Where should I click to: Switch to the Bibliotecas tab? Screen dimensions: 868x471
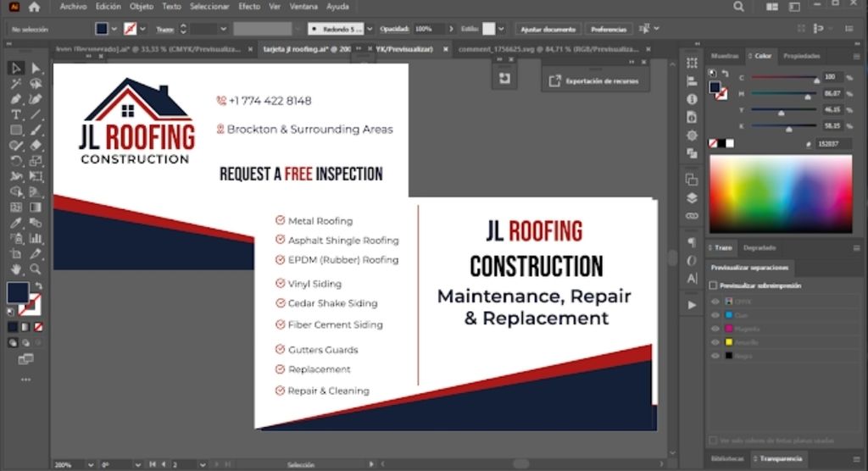[727, 459]
